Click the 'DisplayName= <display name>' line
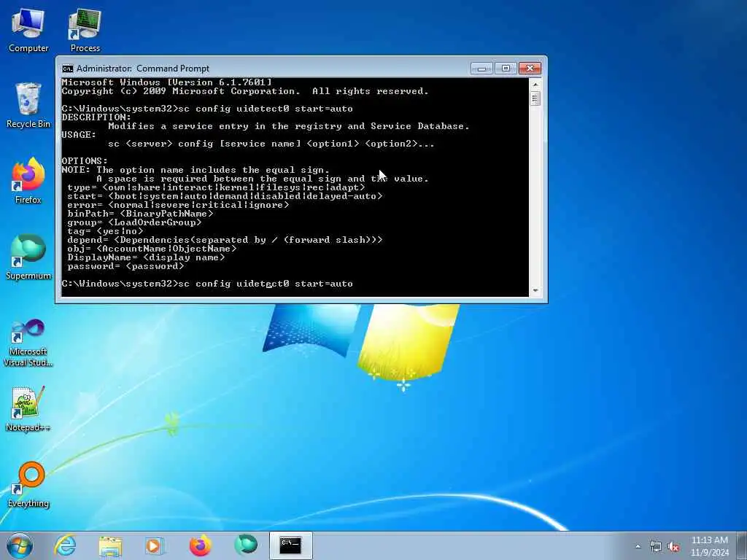747x560 pixels. click(x=146, y=257)
